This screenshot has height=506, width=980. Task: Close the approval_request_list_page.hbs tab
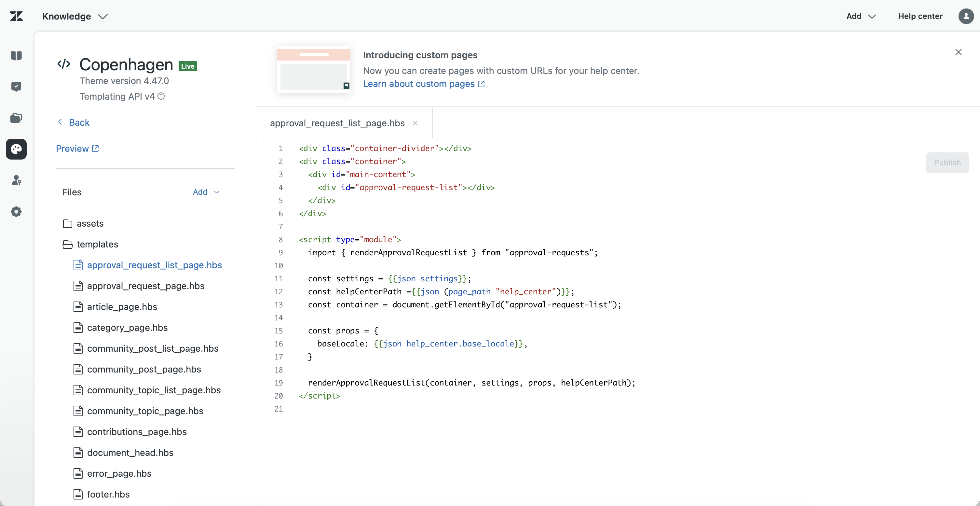(x=415, y=123)
